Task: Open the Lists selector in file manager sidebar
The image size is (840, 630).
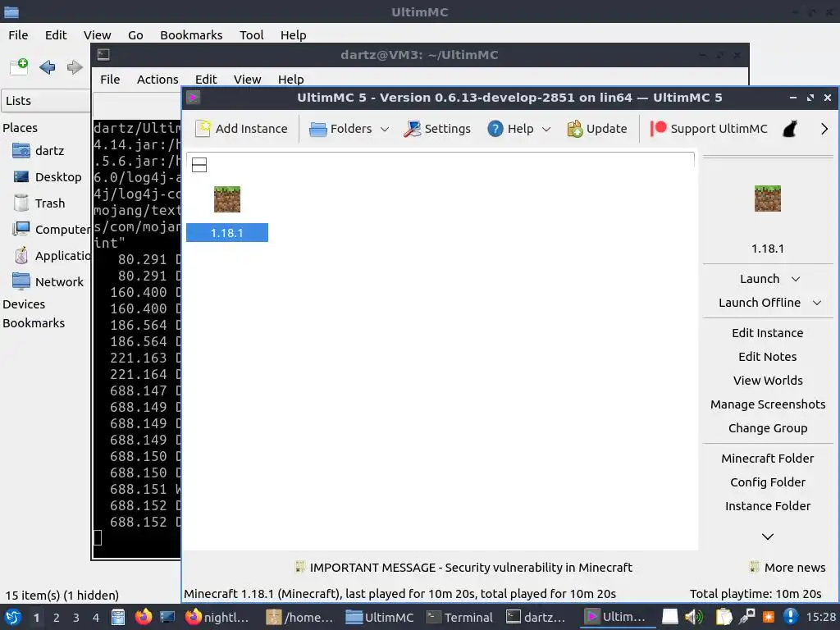Action: click(46, 101)
